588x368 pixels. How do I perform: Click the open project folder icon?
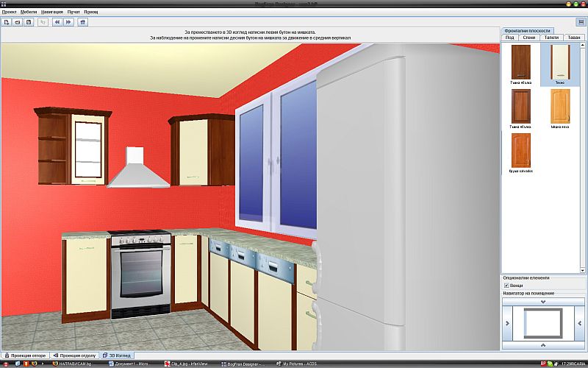[x=17, y=22]
